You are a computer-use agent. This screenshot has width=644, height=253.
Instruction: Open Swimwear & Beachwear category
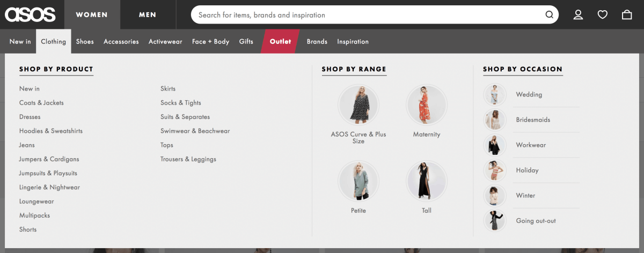195,131
